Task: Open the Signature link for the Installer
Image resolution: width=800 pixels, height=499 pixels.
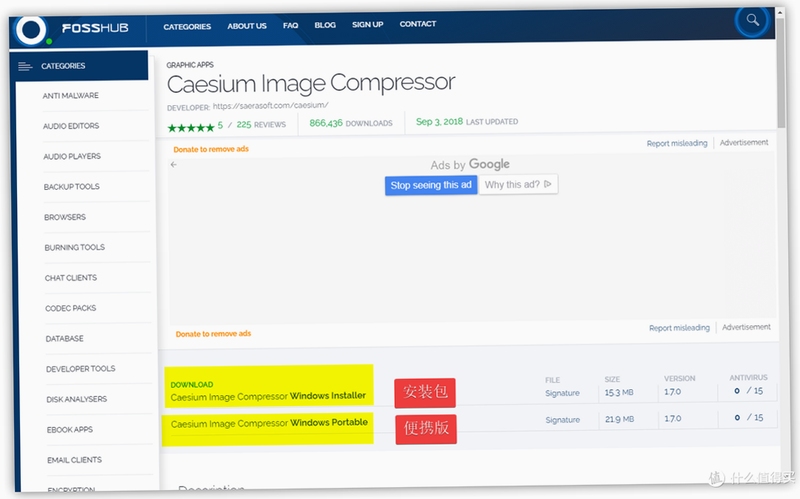Action: coord(562,393)
